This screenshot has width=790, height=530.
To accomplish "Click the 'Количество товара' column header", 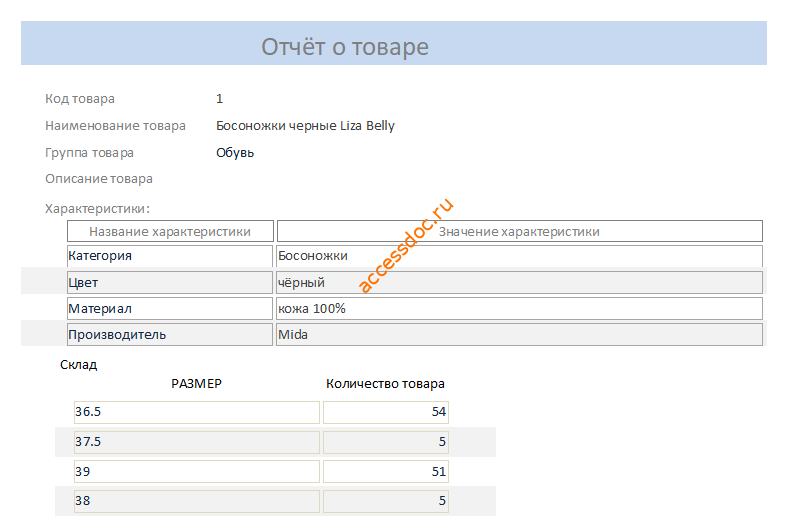I will point(385,384).
